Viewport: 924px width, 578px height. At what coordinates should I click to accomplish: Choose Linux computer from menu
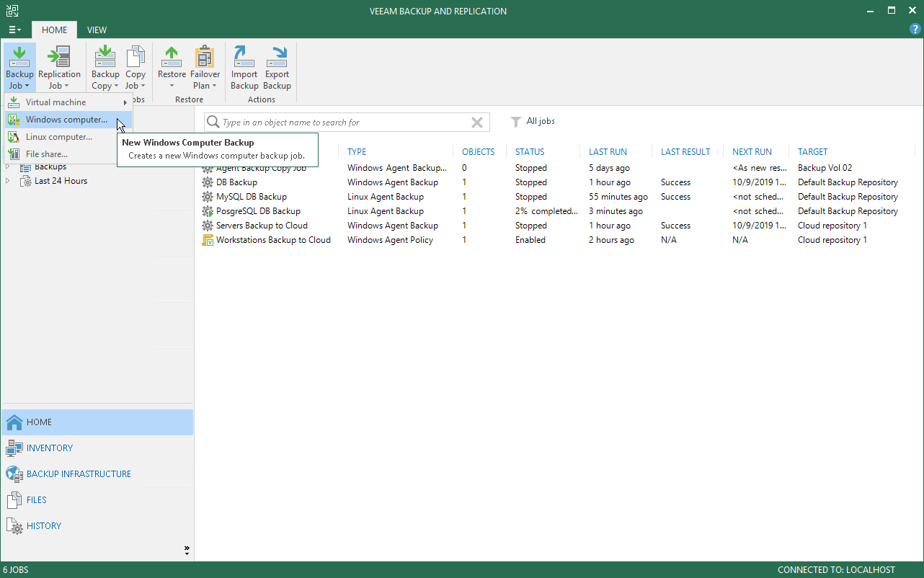59,137
